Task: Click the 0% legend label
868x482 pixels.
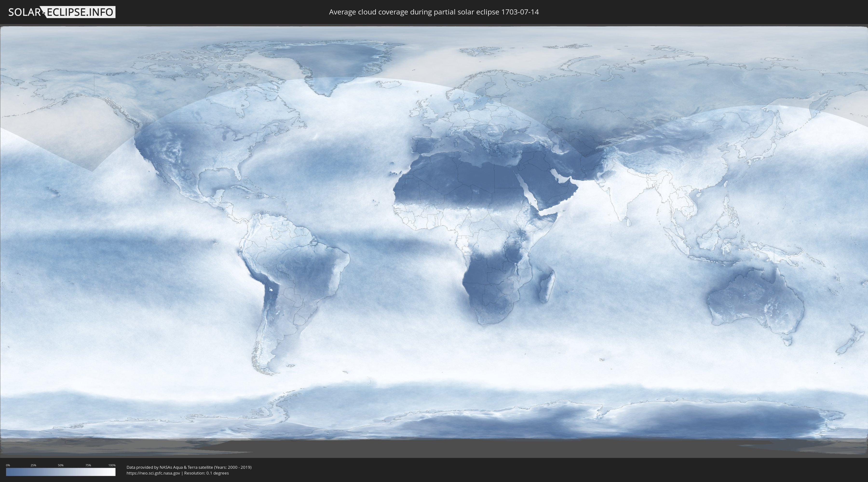Action: [8, 465]
